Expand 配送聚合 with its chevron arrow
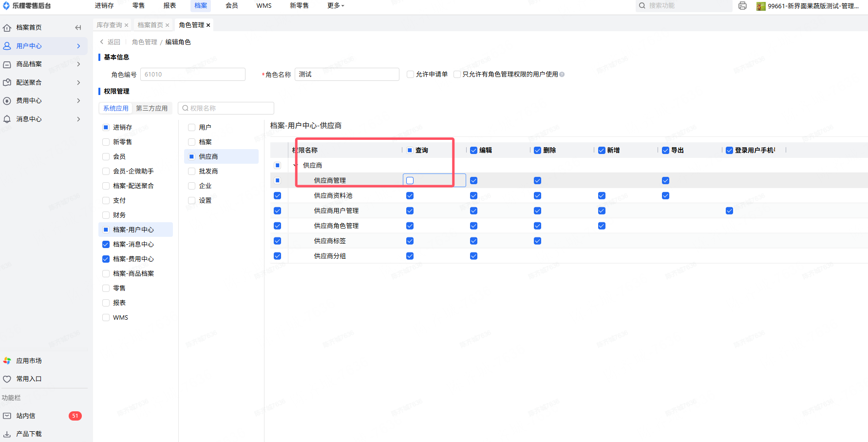The height and width of the screenshot is (442, 868). pyautogui.click(x=78, y=82)
